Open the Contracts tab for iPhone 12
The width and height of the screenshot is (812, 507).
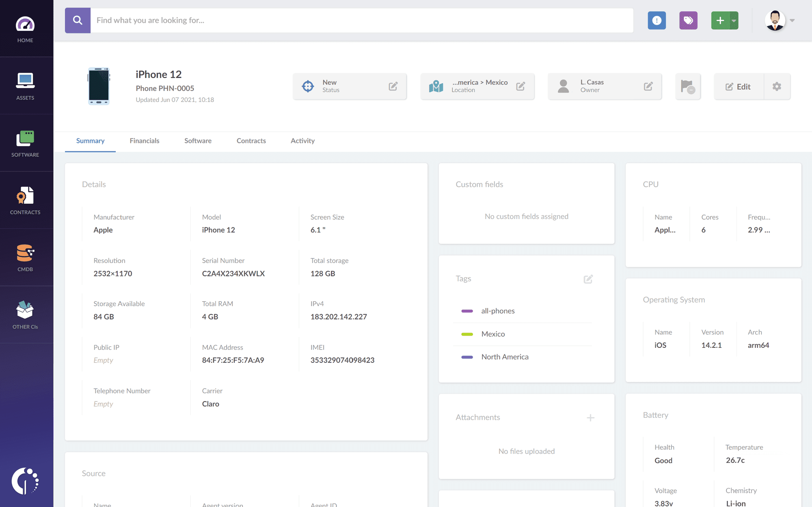click(251, 141)
